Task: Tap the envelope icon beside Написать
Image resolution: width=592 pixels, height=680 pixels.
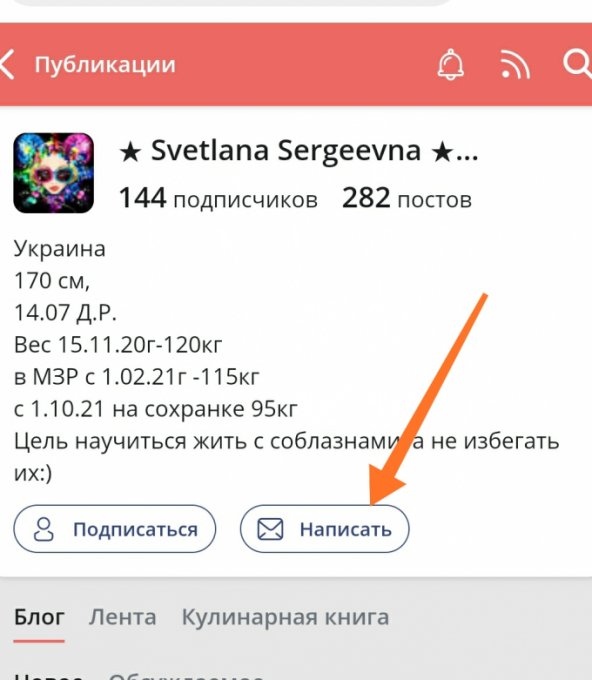Action: click(x=270, y=529)
